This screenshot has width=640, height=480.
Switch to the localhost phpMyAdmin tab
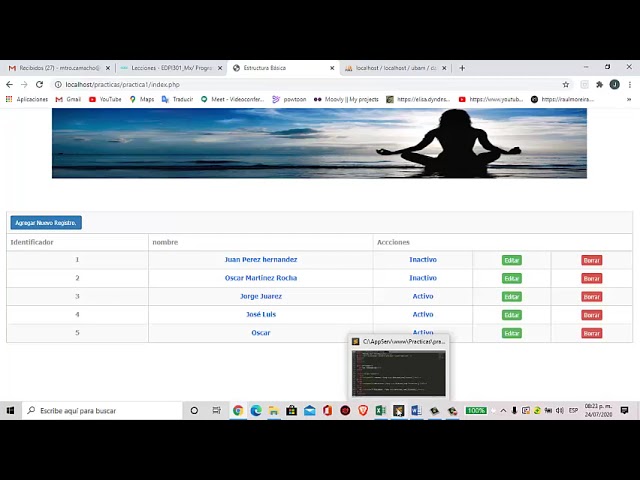pos(396,68)
